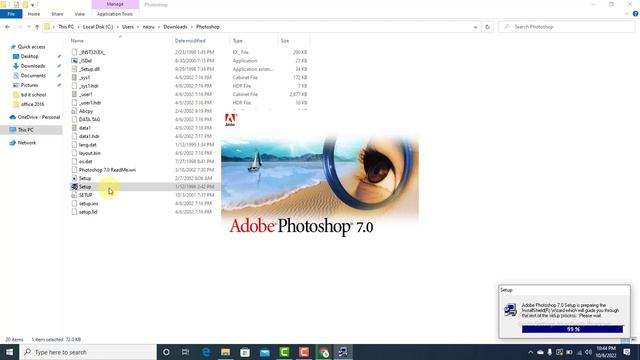Open Mail app from taskbar
Screen dimensions: 640x360
pyautogui.click(x=264, y=352)
